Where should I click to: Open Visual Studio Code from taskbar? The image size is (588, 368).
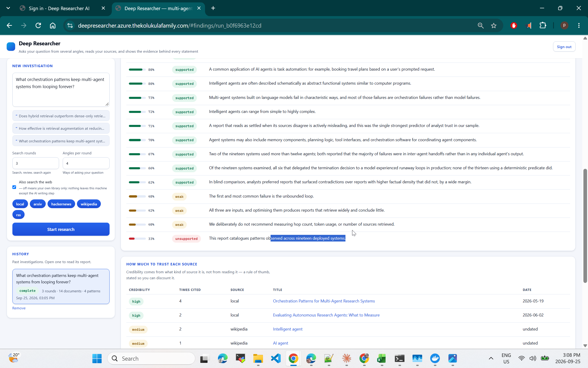(276, 358)
